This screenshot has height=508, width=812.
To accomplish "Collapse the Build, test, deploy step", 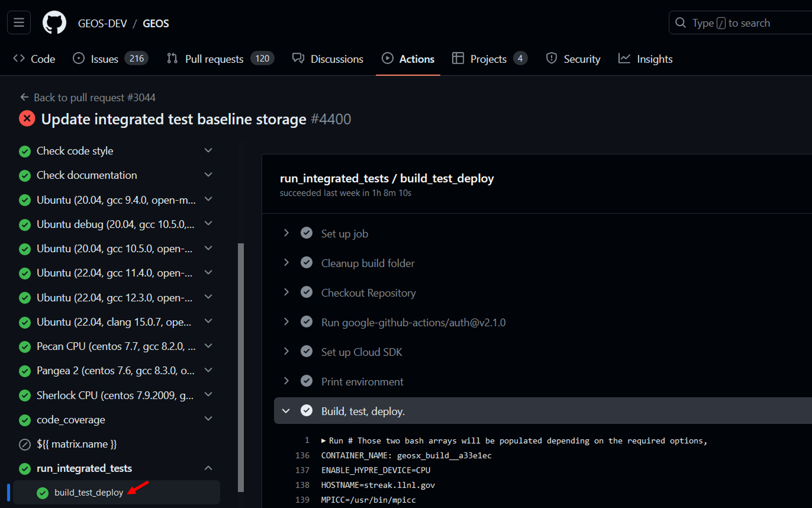I will 286,411.
